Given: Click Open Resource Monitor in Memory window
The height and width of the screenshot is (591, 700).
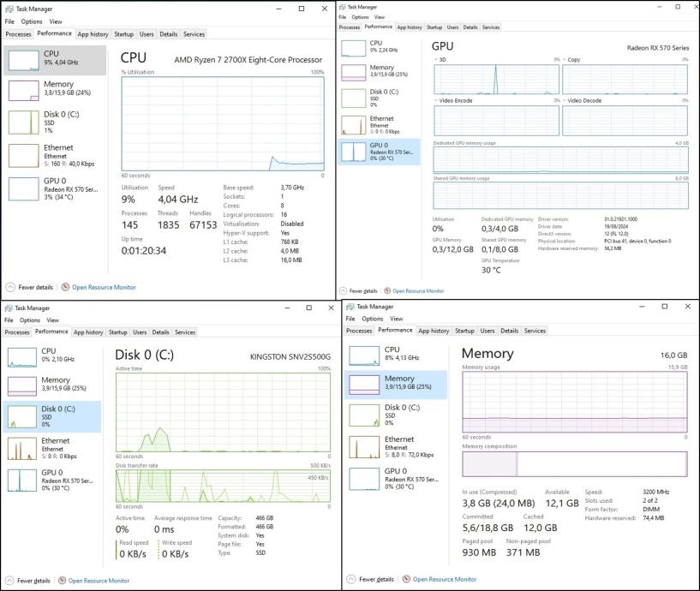Looking at the screenshot, I should coord(445,579).
